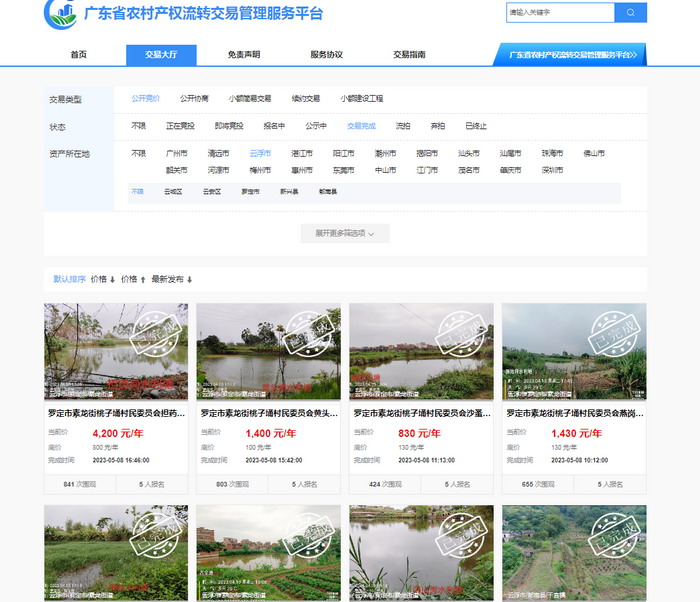700x602 pixels.
Task: Open the listing photo priced 4,200 元/年
Action: pos(116,352)
